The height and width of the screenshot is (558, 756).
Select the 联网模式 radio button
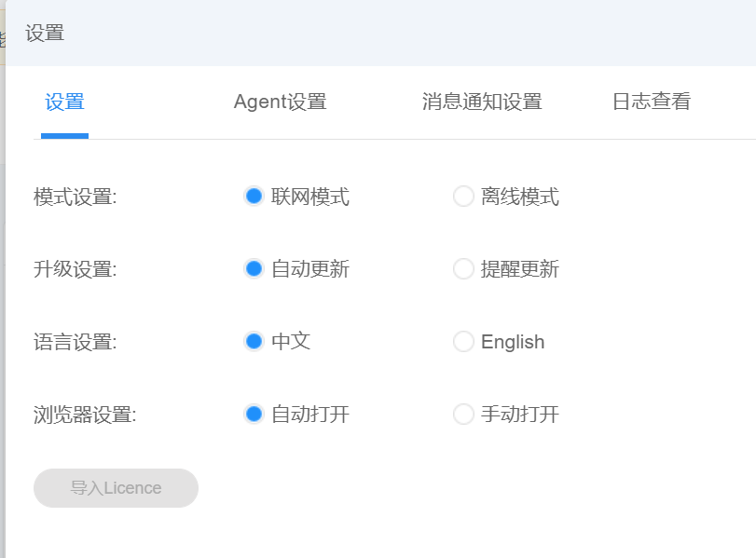click(254, 197)
